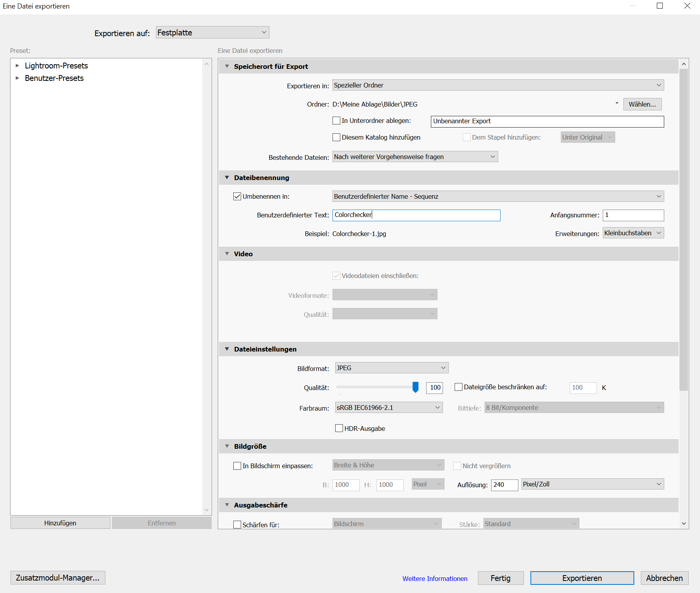This screenshot has width=700, height=593.
Task: Click the Anfangsnummer input field
Action: pos(633,215)
